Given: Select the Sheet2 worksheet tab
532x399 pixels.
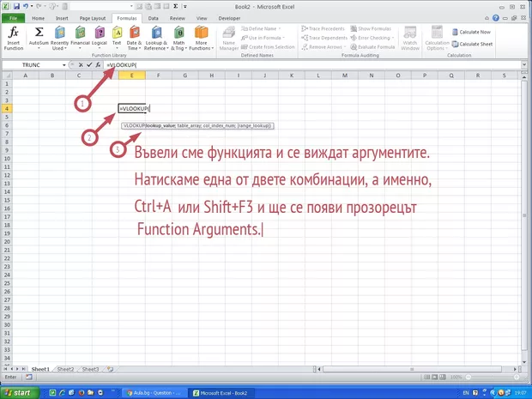Looking at the screenshot, I should 65,369.
